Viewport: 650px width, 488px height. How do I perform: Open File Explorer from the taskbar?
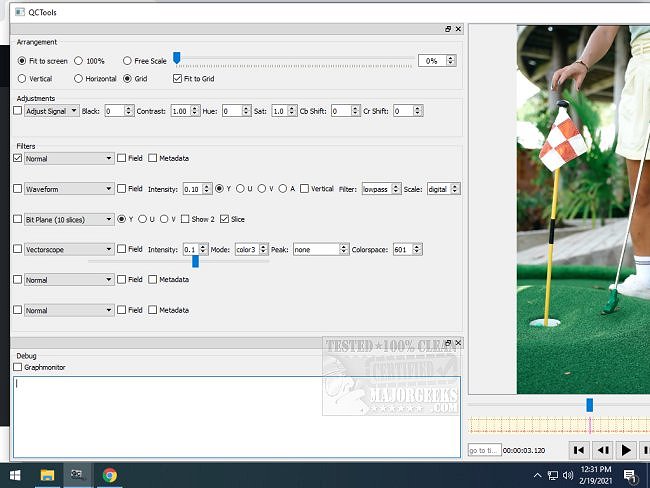tap(47, 475)
